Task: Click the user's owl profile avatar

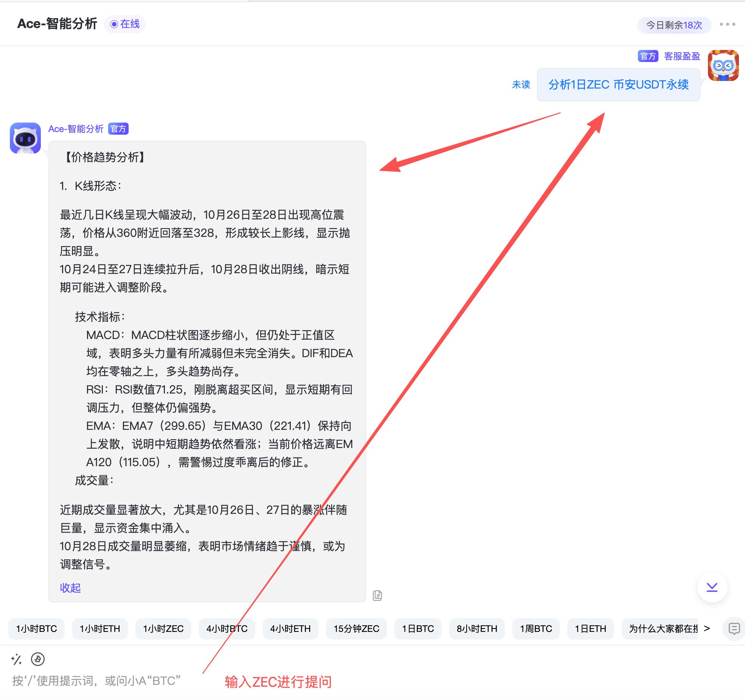Action: click(x=723, y=65)
